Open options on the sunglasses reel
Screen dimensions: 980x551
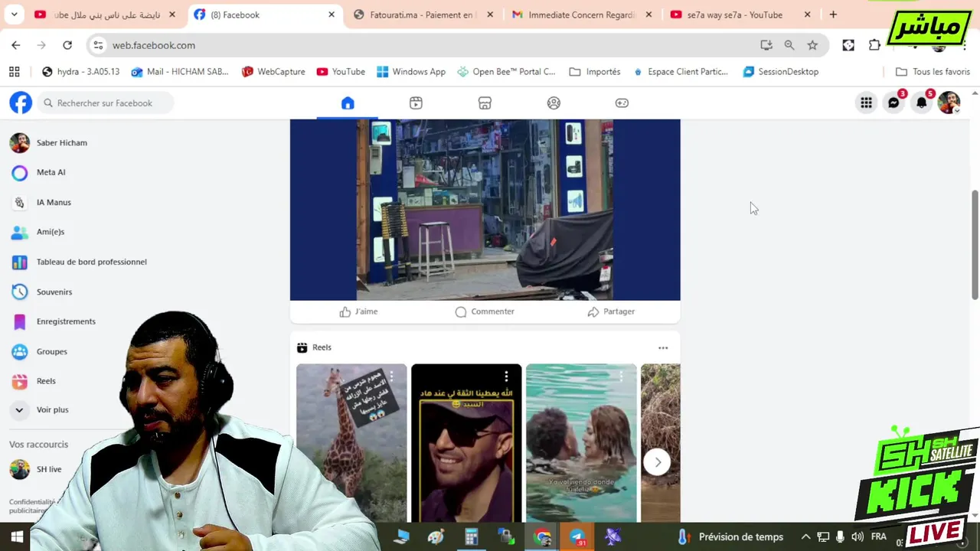coord(506,376)
